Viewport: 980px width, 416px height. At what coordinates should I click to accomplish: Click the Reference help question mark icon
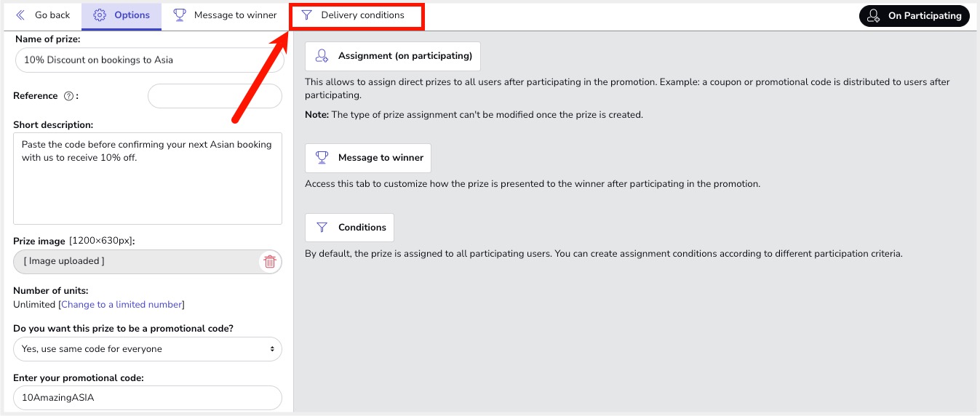click(69, 96)
